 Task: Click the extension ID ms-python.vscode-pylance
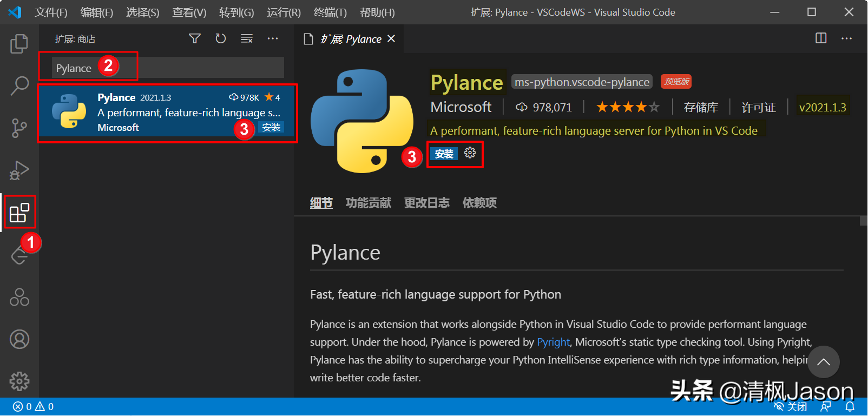[x=582, y=82]
